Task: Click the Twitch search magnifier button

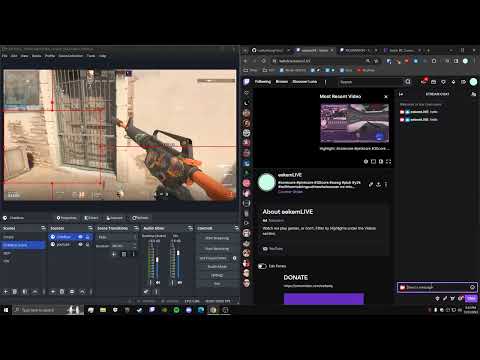Action: click(x=408, y=82)
